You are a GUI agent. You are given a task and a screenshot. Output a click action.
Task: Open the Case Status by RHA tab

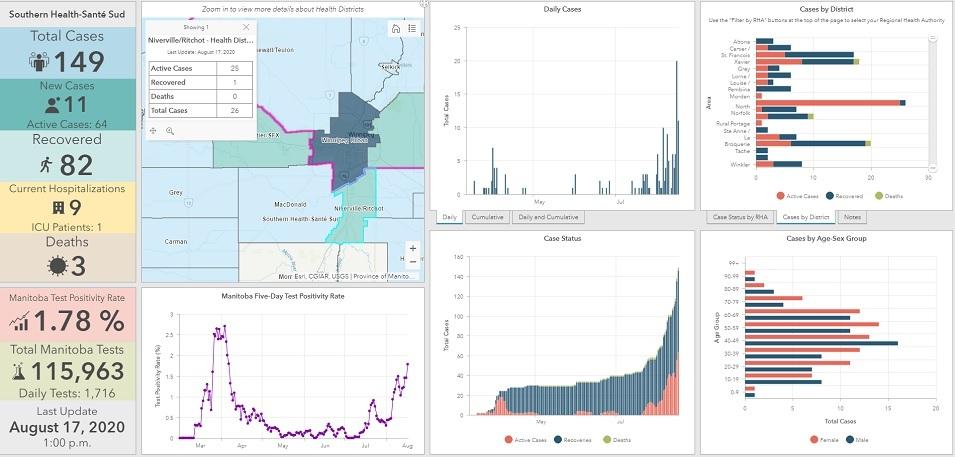(738, 217)
